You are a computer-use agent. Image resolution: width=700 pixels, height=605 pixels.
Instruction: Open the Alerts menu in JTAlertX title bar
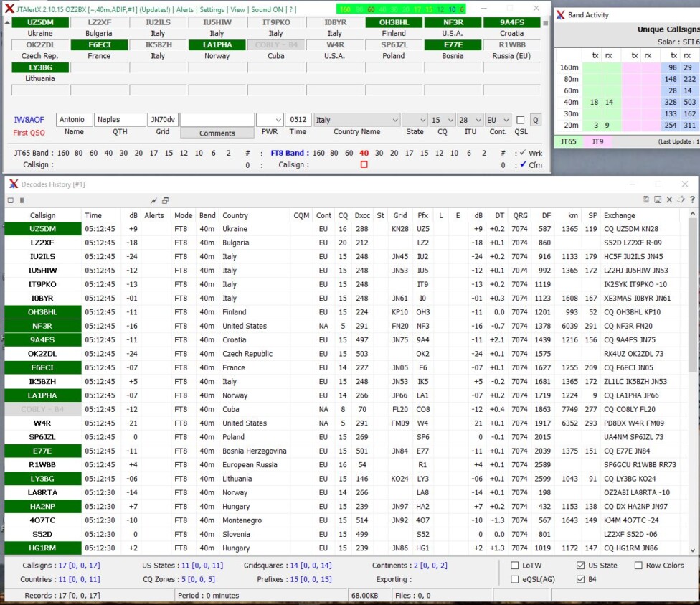coord(185,9)
